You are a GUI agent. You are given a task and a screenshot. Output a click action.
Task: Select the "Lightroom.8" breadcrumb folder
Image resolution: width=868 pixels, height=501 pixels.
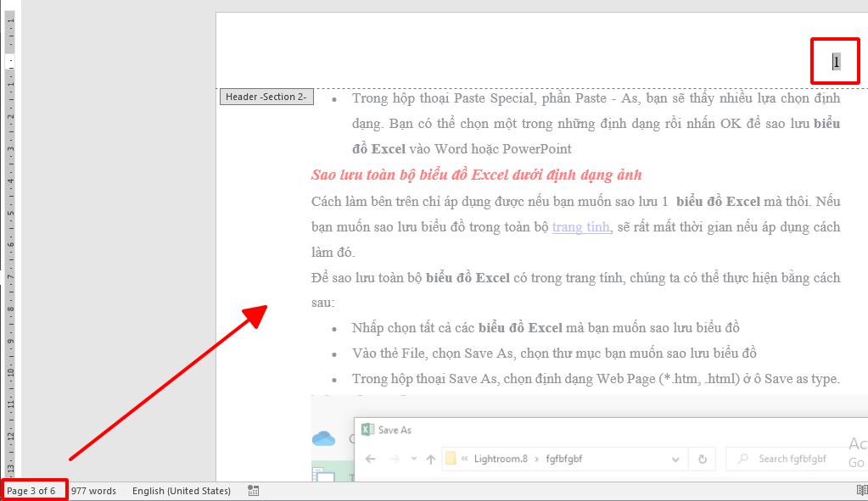pyautogui.click(x=501, y=459)
